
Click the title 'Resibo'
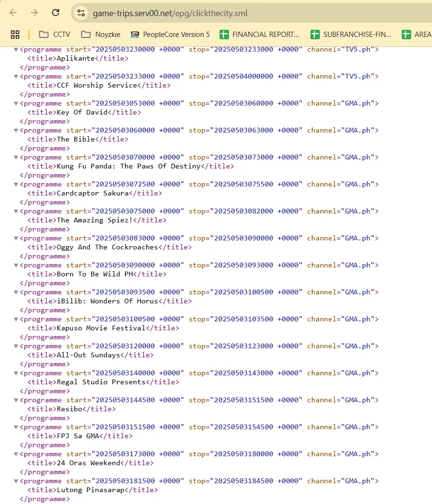[70, 409]
